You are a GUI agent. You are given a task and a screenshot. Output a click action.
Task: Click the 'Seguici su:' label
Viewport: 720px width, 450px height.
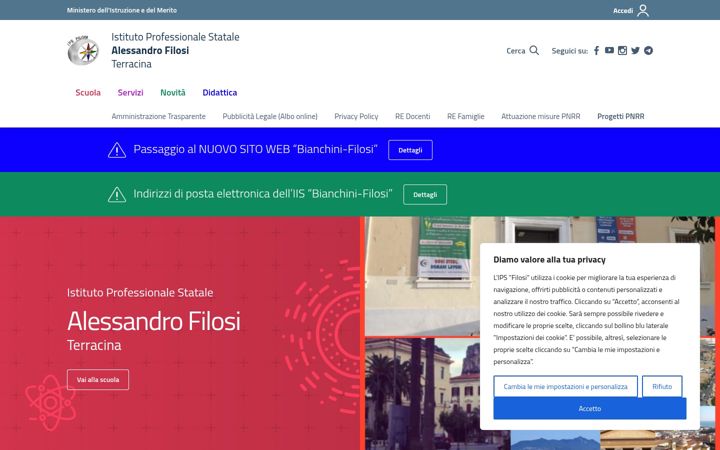coord(569,51)
